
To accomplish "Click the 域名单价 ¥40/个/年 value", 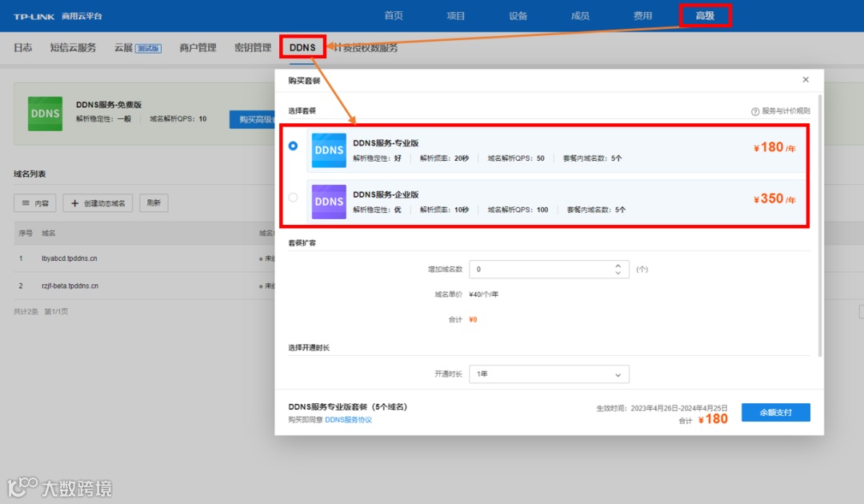I will (x=484, y=294).
